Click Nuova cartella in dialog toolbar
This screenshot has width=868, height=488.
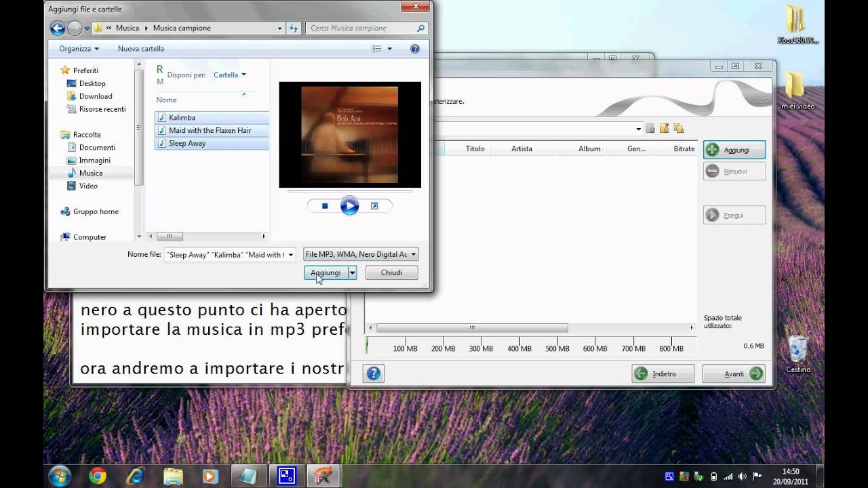pos(141,49)
